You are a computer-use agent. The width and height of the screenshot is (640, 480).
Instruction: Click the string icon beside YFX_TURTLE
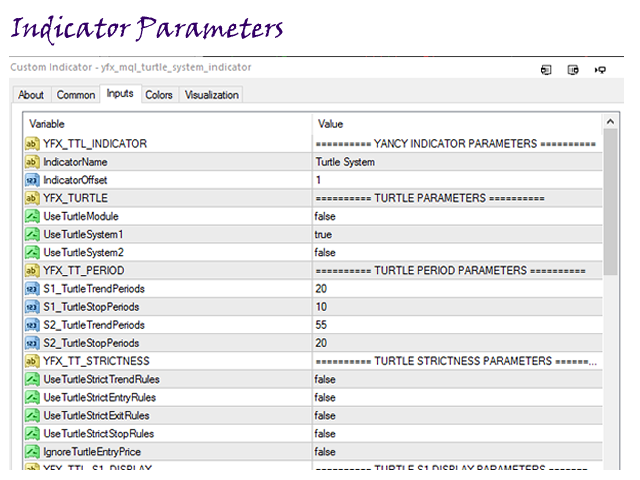tap(32, 198)
